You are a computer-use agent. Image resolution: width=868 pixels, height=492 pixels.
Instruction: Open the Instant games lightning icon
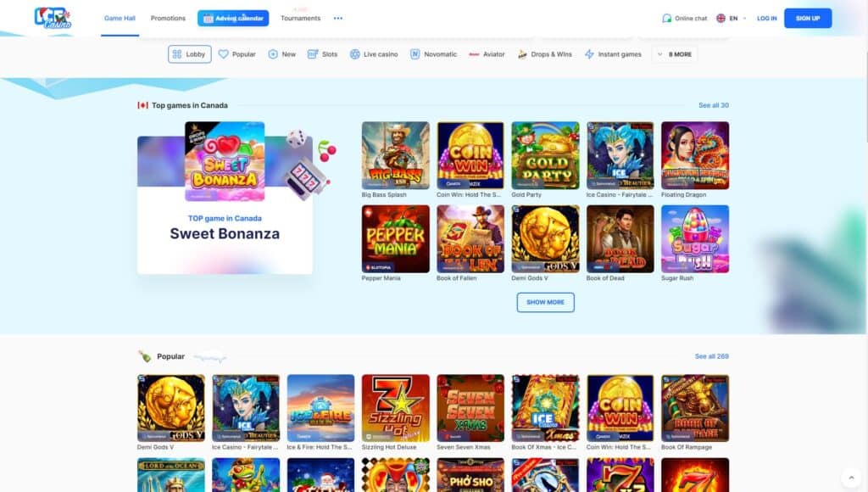590,54
